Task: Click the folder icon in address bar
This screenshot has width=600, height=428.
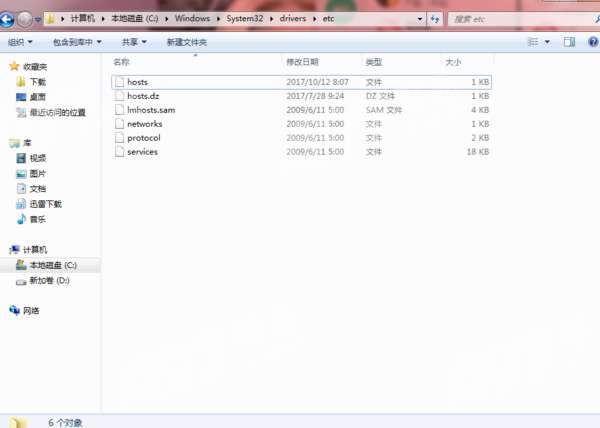Action: [50, 19]
